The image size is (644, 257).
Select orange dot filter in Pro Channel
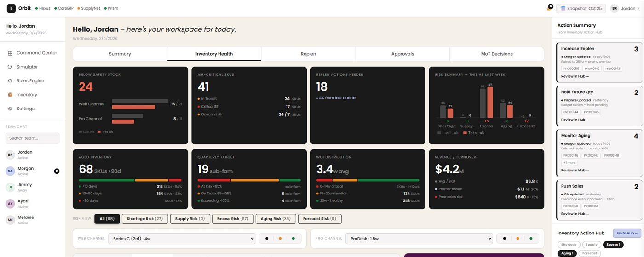click(517, 238)
